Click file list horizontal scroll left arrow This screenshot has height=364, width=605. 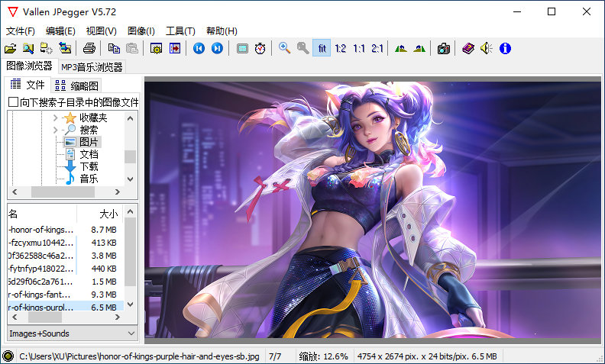15,317
